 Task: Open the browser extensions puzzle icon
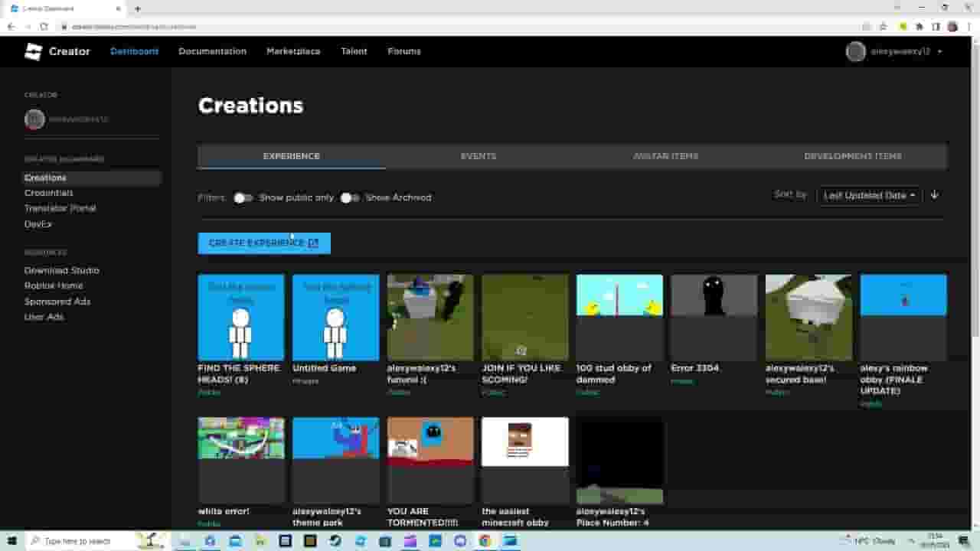pyautogui.click(x=920, y=26)
